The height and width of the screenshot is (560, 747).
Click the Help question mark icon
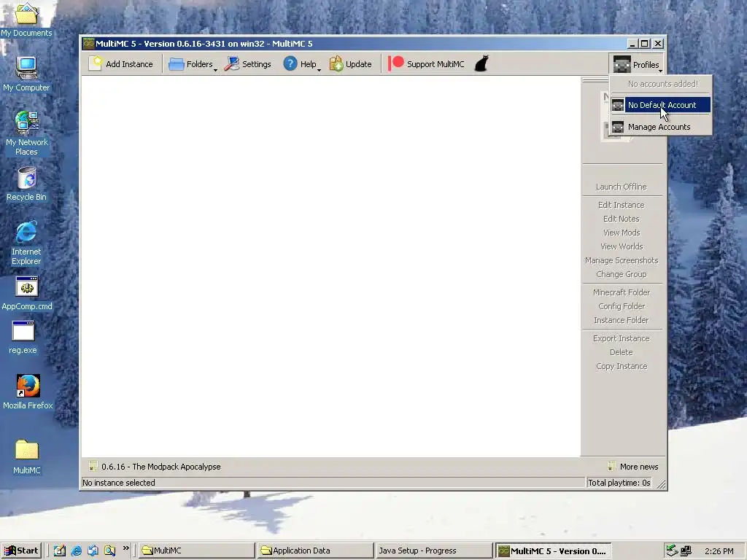pyautogui.click(x=290, y=63)
